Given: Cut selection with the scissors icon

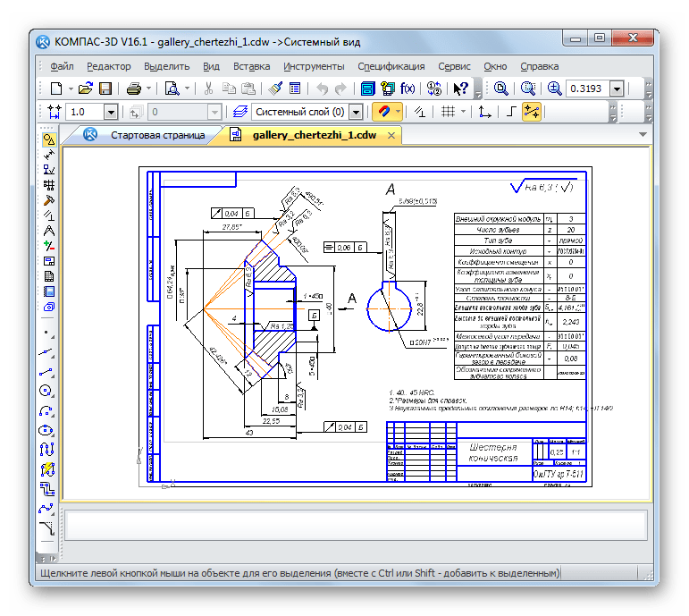Looking at the screenshot, I should click(x=209, y=89).
